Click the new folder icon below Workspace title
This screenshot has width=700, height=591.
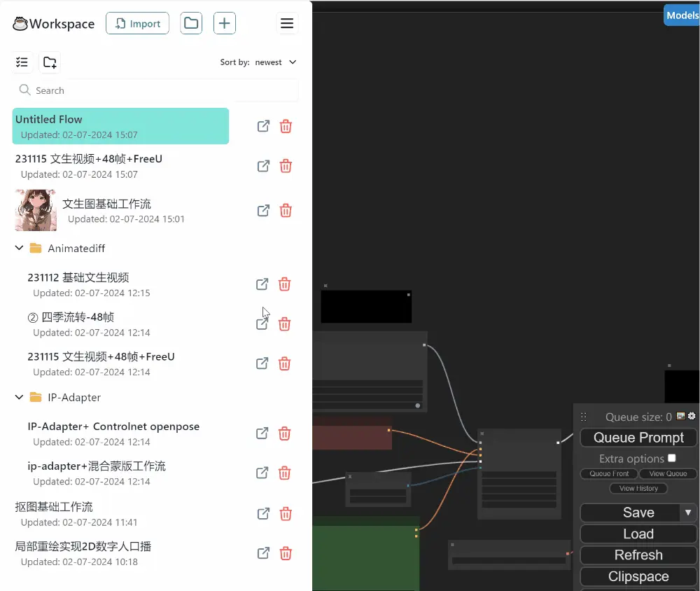(x=50, y=62)
